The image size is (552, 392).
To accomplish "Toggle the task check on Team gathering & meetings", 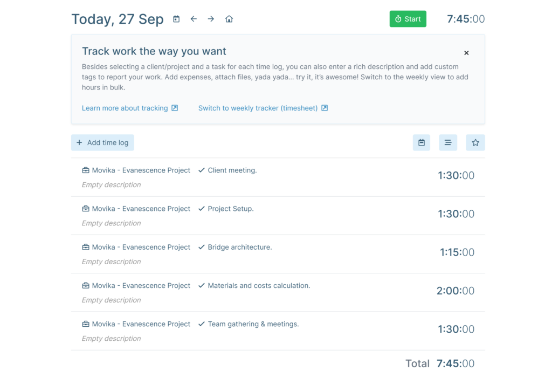I will [202, 324].
